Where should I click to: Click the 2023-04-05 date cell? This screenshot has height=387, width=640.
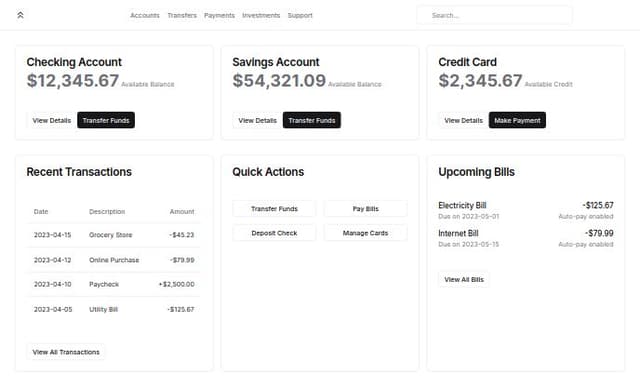tap(53, 309)
